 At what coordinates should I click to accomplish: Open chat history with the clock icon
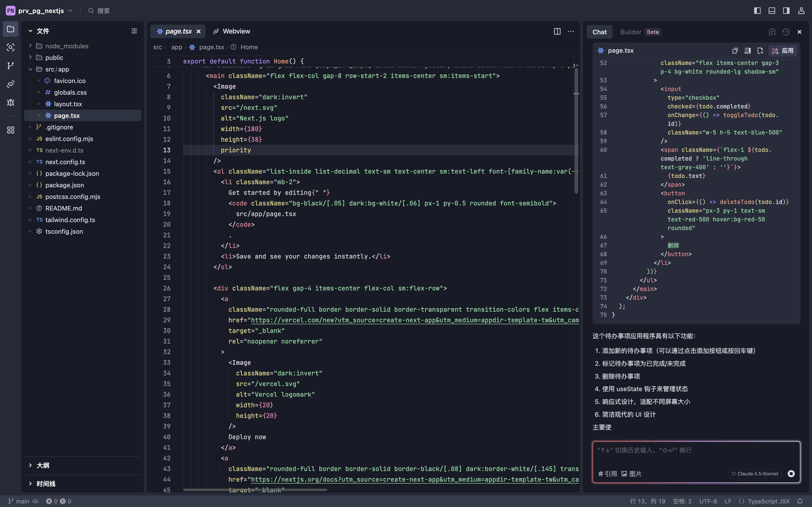pos(786,32)
